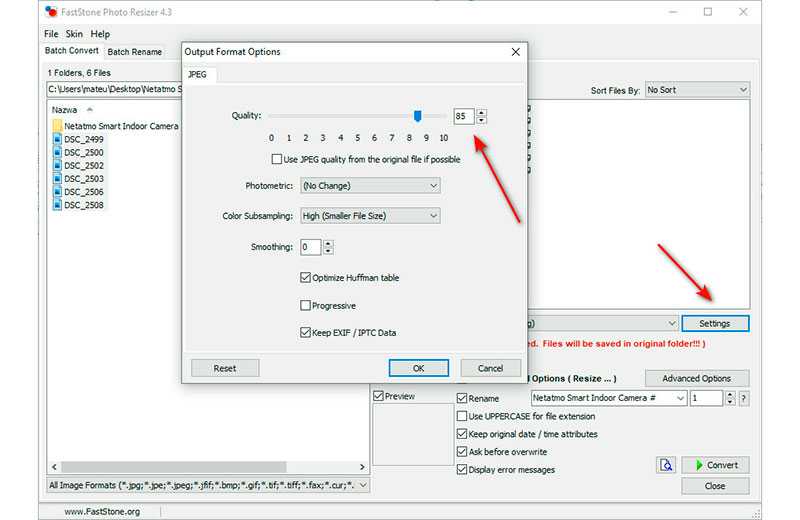
Task: Select the DSC_2503 image file icon
Action: tap(56, 179)
